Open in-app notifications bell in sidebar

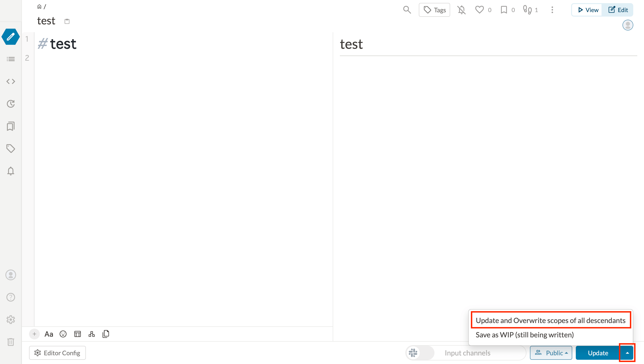pos(11,171)
